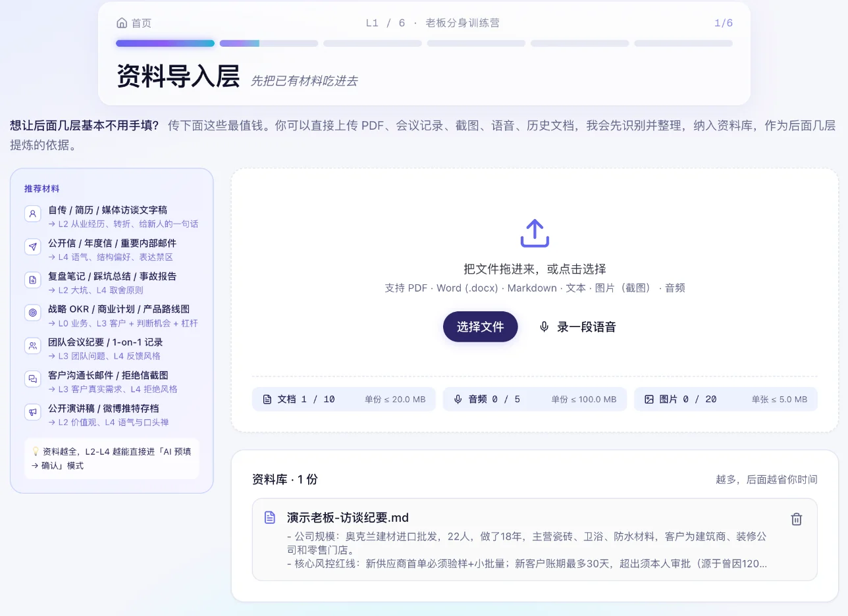Click the file icon of 演示老板-访谈纪要.md
The height and width of the screenshot is (616, 848).
click(x=270, y=517)
